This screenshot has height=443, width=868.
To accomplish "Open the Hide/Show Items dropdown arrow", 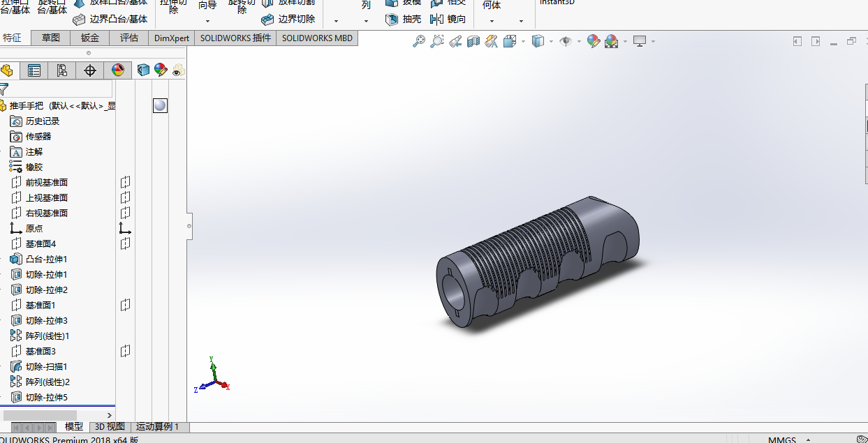I will [x=579, y=42].
